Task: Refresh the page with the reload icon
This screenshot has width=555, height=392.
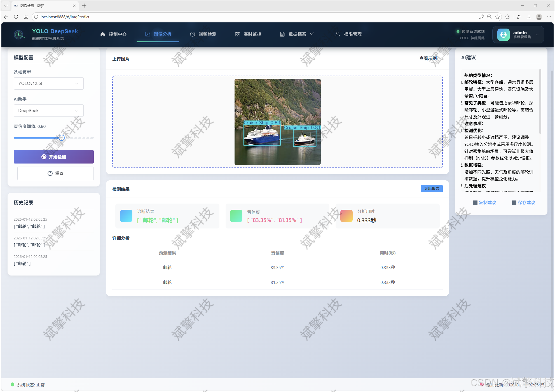Action: coord(16,17)
